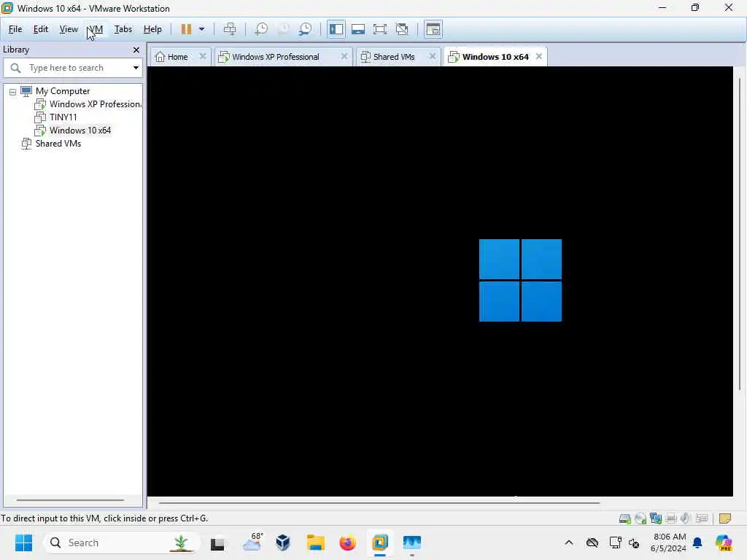Open the clock showing 8:06 AM
The image size is (747, 560).
[x=669, y=542]
